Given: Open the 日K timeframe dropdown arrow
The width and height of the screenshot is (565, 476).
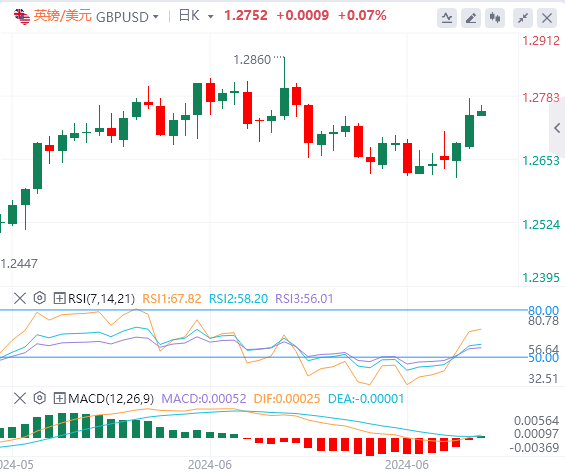Looking at the screenshot, I should pos(210,17).
